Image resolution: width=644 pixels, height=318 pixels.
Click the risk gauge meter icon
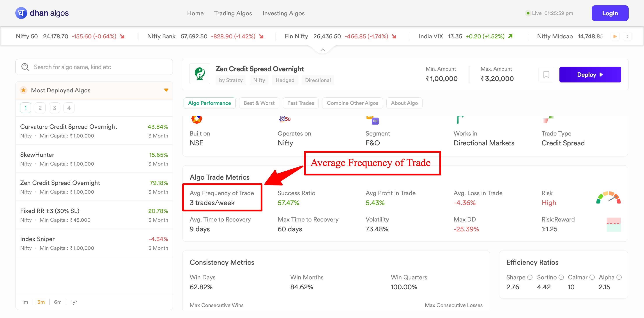(609, 198)
